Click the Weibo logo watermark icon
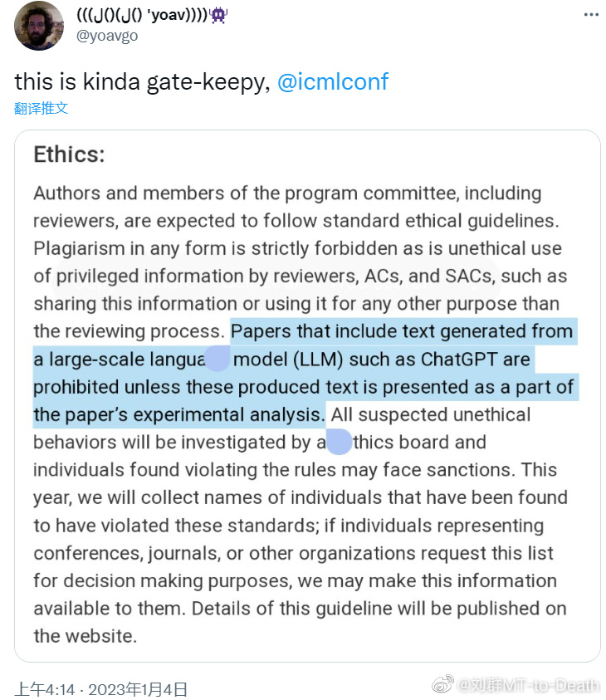 (445, 684)
